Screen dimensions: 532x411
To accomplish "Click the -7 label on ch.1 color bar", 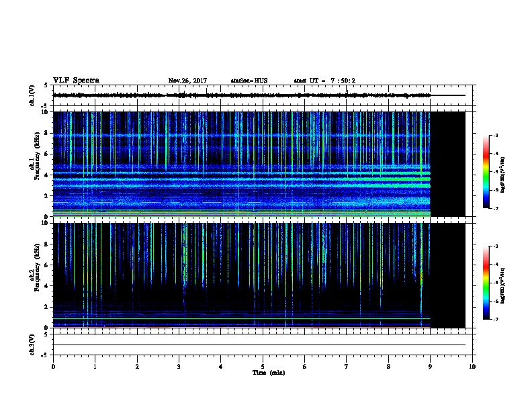I will pos(495,208).
